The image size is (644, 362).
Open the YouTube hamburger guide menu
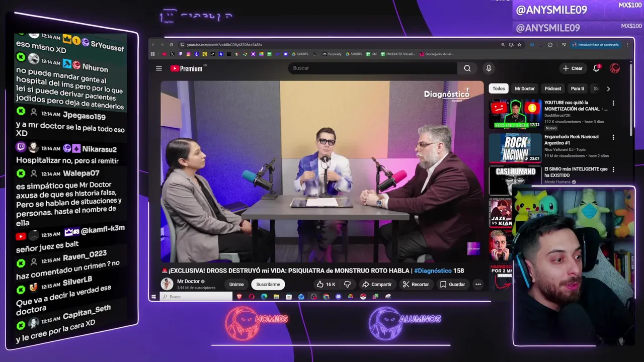[159, 68]
